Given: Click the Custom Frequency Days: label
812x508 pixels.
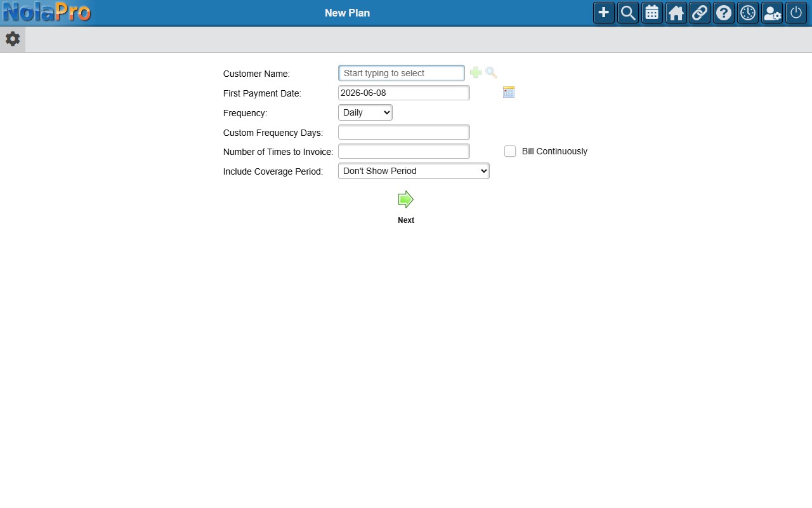Looking at the screenshot, I should click(273, 133).
